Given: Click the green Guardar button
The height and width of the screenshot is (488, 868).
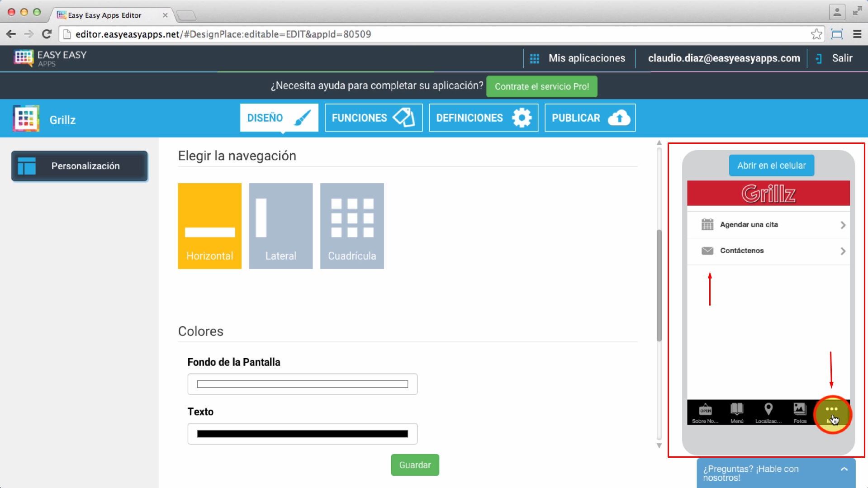Looking at the screenshot, I should (x=415, y=465).
